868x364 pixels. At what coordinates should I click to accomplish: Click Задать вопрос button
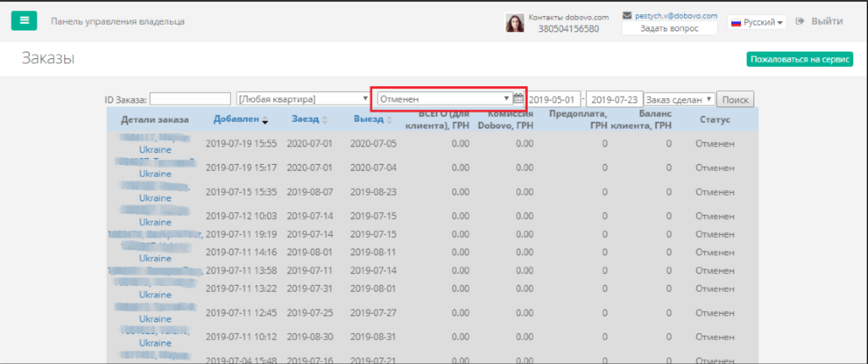[669, 28]
